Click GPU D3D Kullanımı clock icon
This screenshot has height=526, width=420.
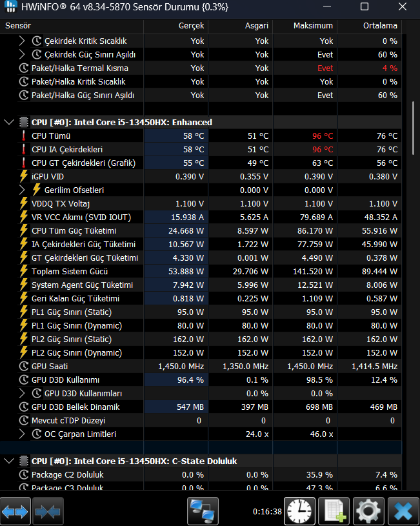click(23, 379)
